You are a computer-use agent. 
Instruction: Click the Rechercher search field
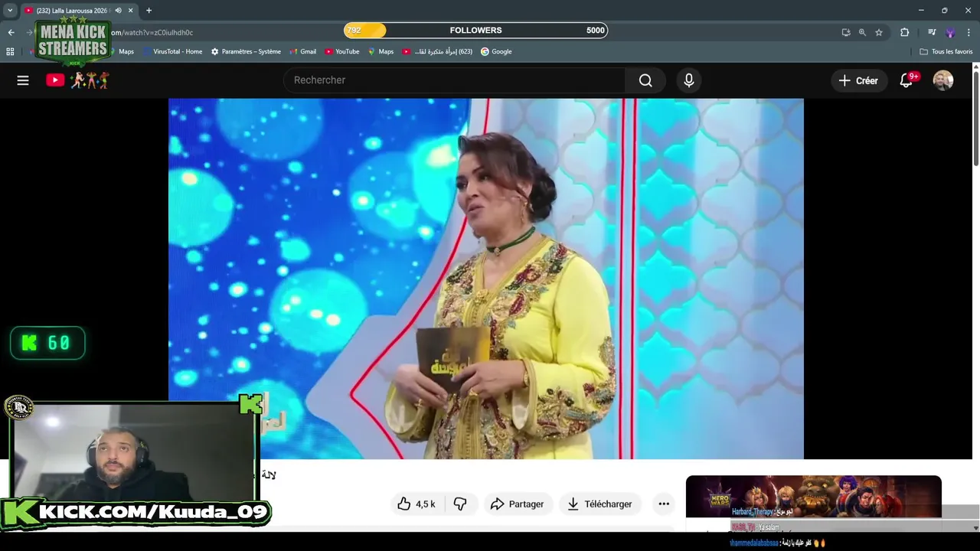point(455,80)
